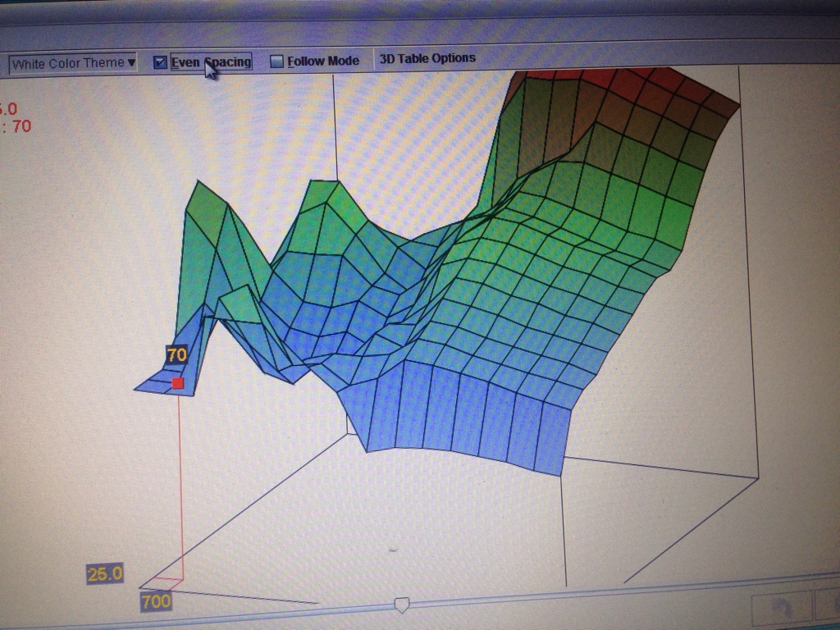Click the slider handle below the graph
This screenshot has height=630, width=840.
402,605
